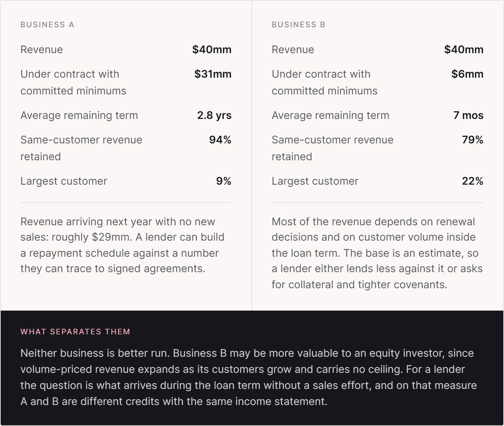The image size is (504, 426).
Task: Click the paragraph mentioning roughly $29mm
Action: click(122, 245)
